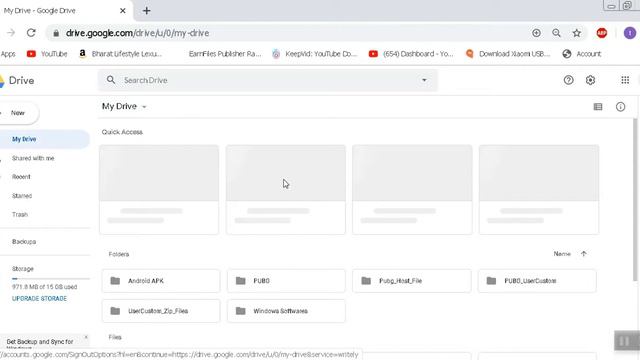The image size is (640, 360).
Task: Select the Windows Softwares folder
Action: [286, 311]
